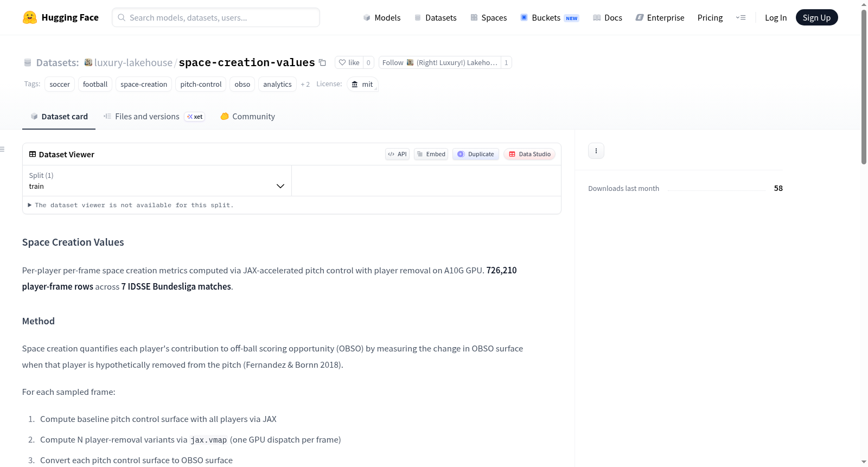Click the like count 0

(x=368, y=62)
